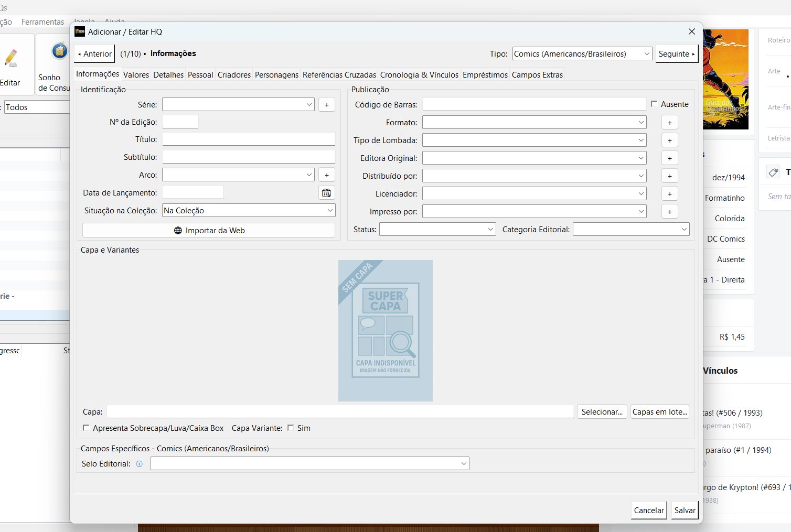Open the Impresso por dropdown

tap(534, 211)
